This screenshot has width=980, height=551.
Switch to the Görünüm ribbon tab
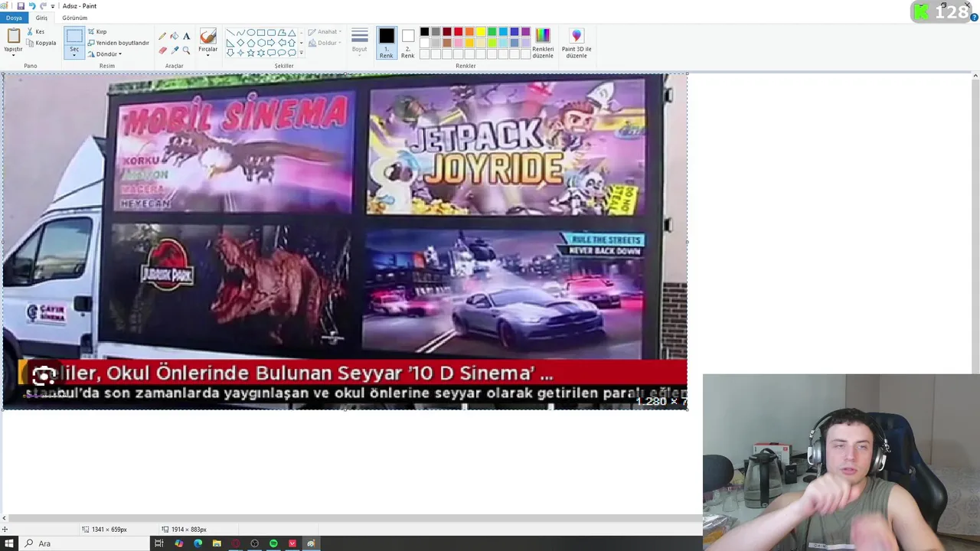[74, 18]
